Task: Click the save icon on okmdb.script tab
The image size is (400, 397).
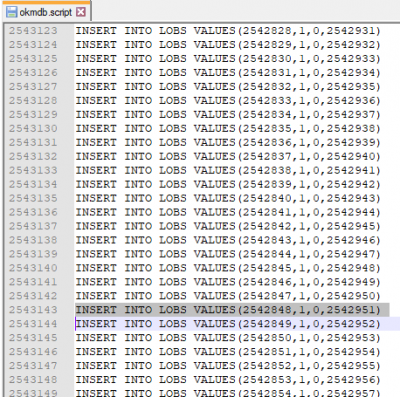Action: coord(12,12)
